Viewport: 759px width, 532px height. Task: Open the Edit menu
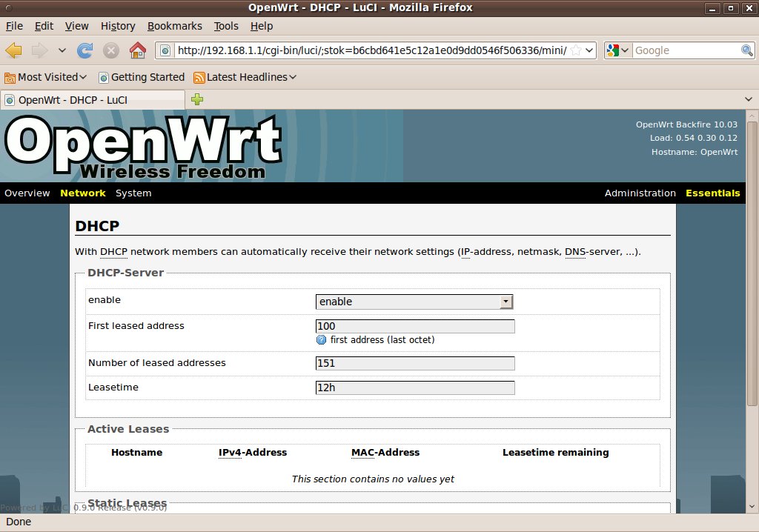click(44, 26)
